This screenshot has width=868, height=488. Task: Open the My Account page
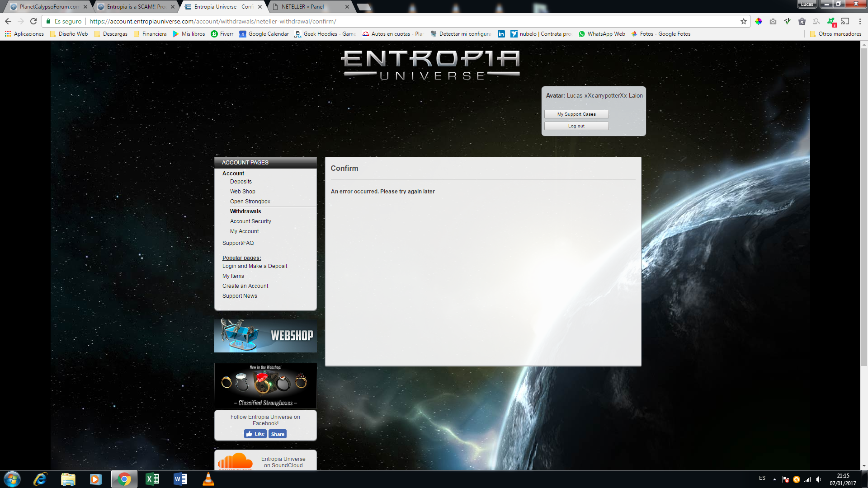click(x=245, y=231)
